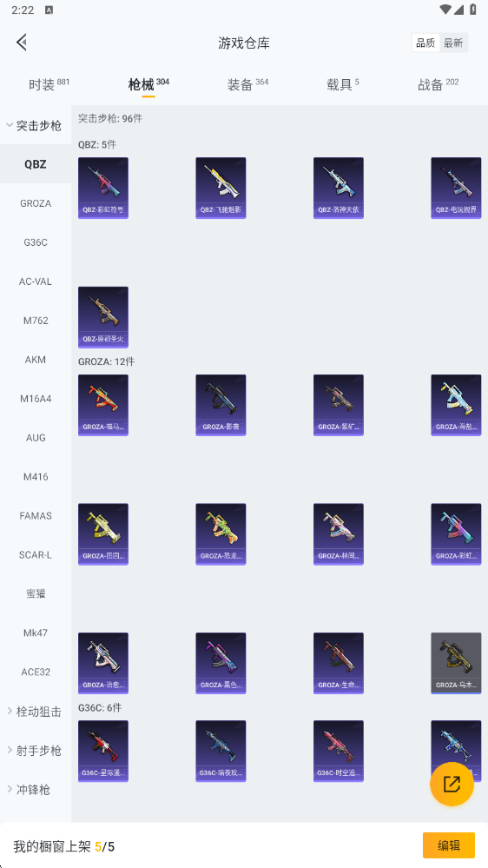This screenshot has width=488, height=868.
Task: Select the GROZA-影袭 weapon skin
Action: click(x=221, y=405)
